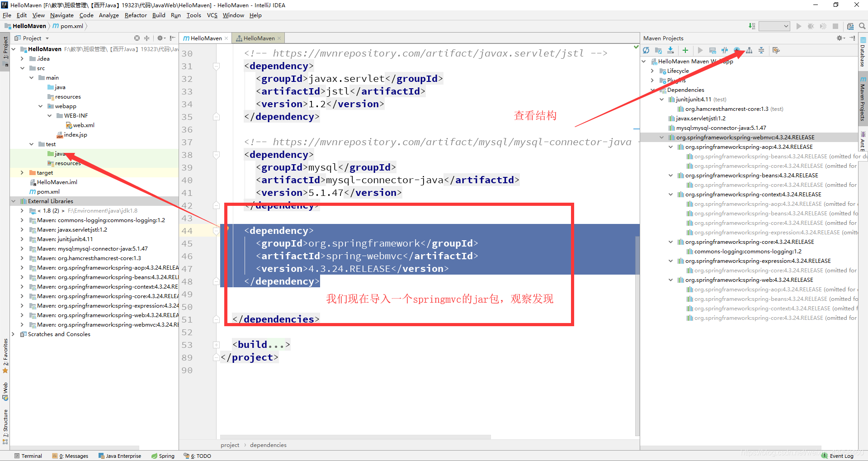Click Run with Coverage icon

tap(823, 26)
